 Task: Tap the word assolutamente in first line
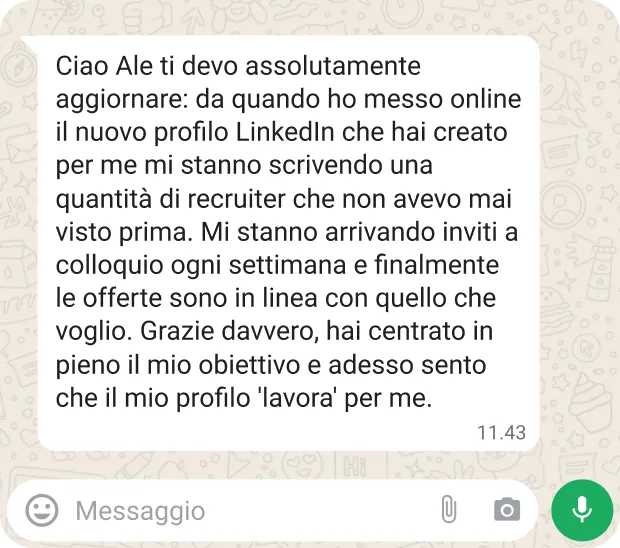[x=333, y=66]
